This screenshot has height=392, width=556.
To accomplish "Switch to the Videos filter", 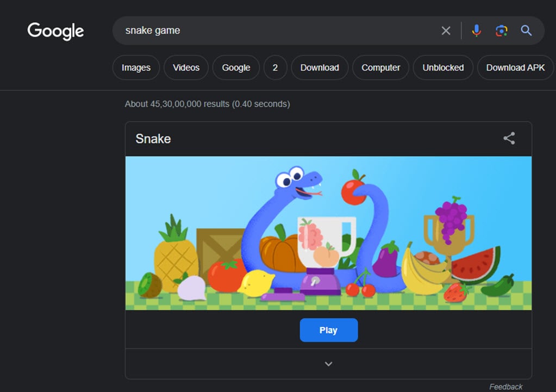I will (186, 68).
